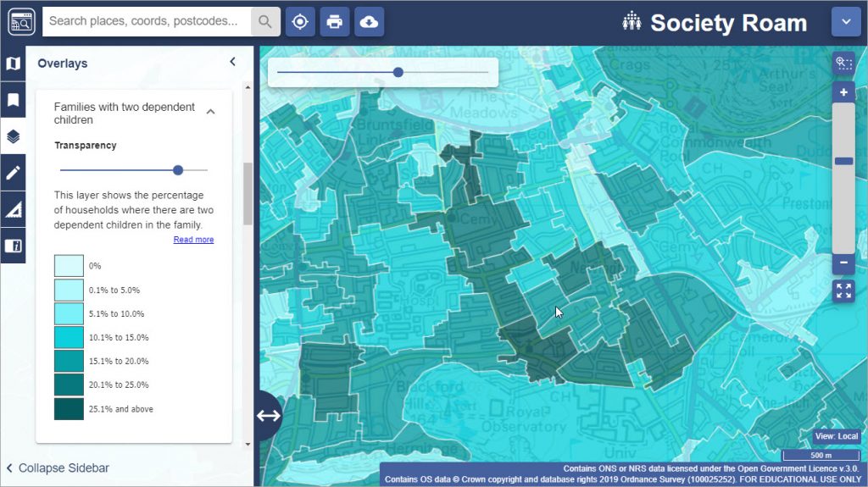Click in the search places input field
868x487 pixels.
(x=146, y=21)
